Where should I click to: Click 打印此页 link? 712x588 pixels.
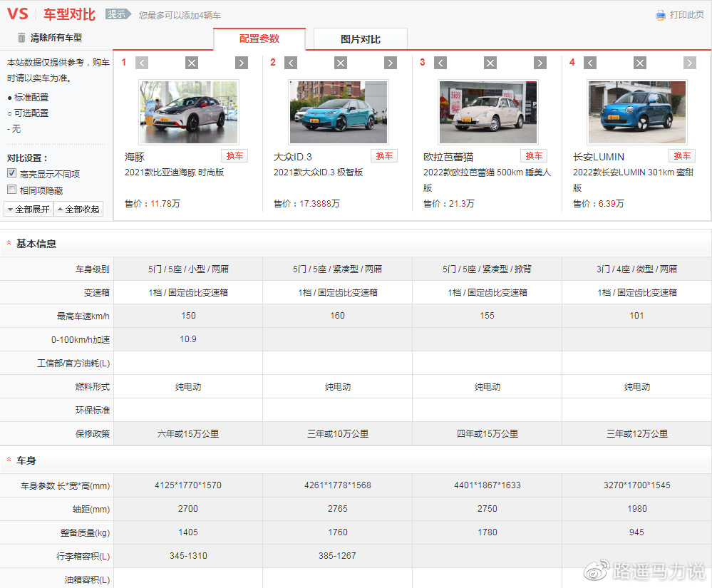[686, 15]
